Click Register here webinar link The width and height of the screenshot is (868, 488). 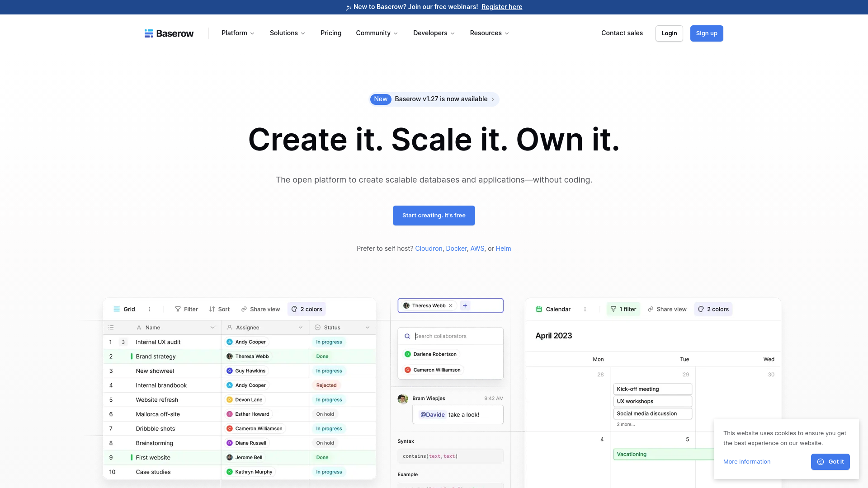click(502, 7)
